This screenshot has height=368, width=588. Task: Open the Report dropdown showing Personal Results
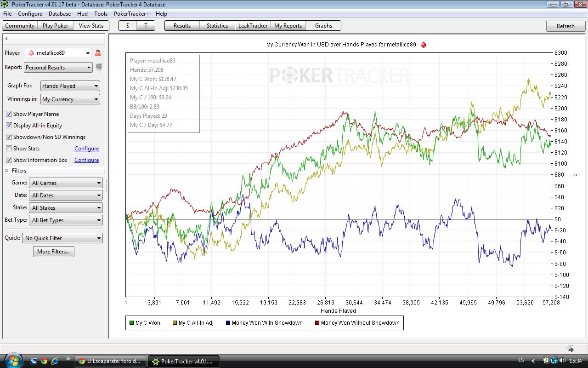point(58,67)
